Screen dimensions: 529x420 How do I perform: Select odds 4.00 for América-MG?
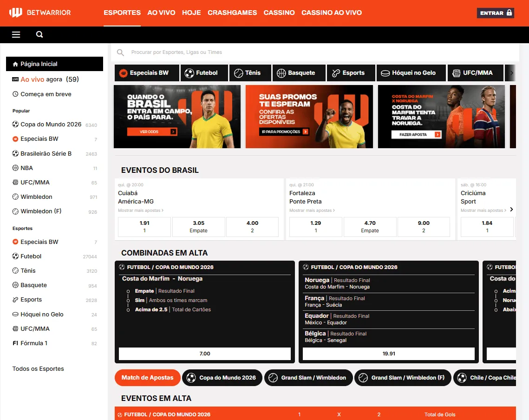pos(252,227)
